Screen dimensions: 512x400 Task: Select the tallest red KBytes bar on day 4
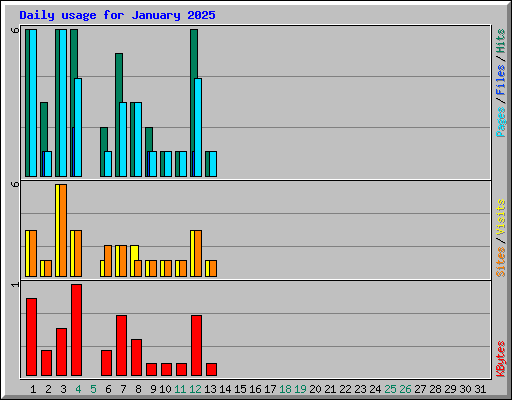pyautogui.click(x=76, y=330)
